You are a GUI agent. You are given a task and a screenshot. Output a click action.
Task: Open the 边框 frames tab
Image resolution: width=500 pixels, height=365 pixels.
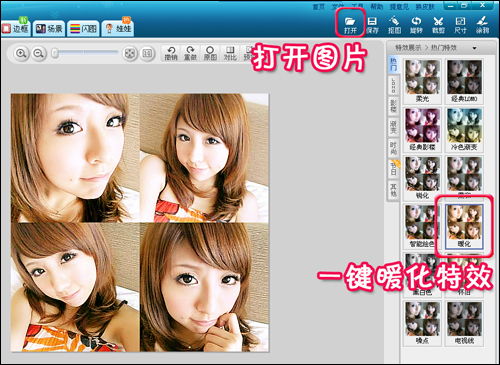click(x=16, y=29)
